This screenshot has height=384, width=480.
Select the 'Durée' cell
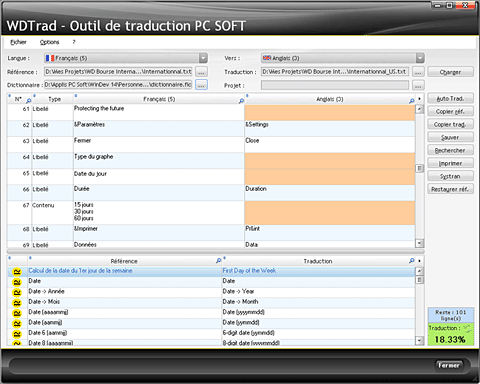coord(159,193)
